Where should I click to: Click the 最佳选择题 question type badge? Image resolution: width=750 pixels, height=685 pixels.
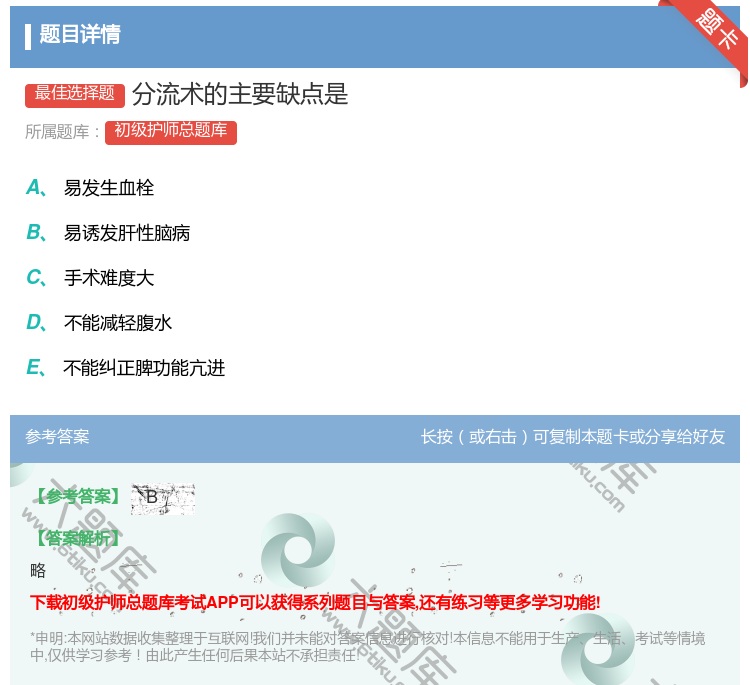(x=75, y=94)
